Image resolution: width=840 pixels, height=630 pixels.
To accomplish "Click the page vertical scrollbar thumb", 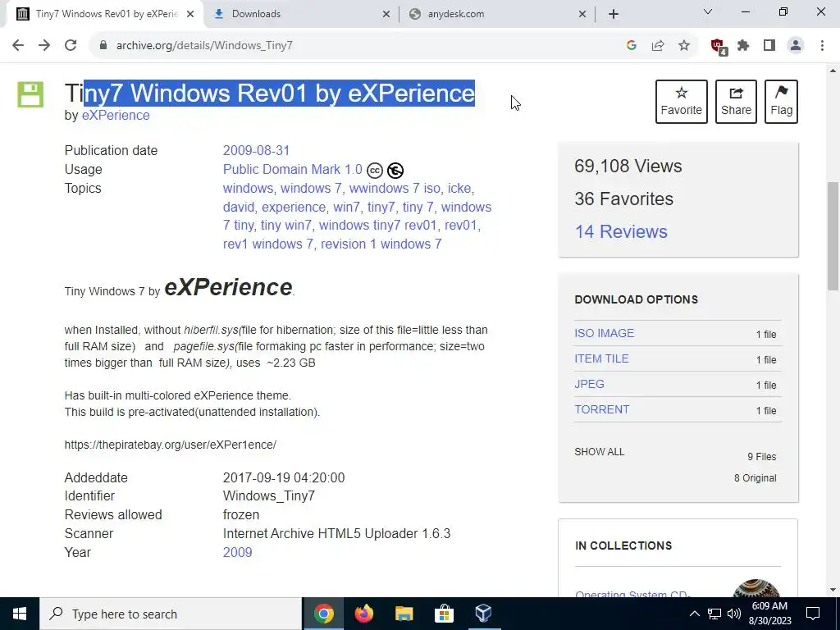I will (833, 235).
